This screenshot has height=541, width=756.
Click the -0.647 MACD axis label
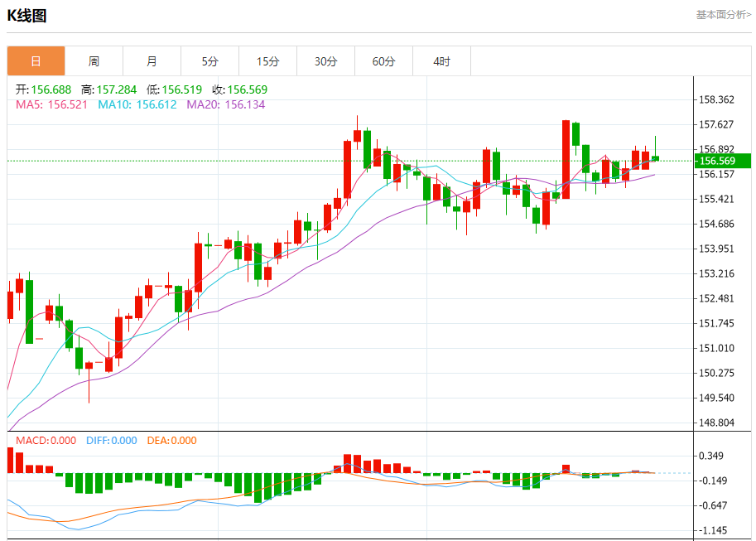pos(713,505)
